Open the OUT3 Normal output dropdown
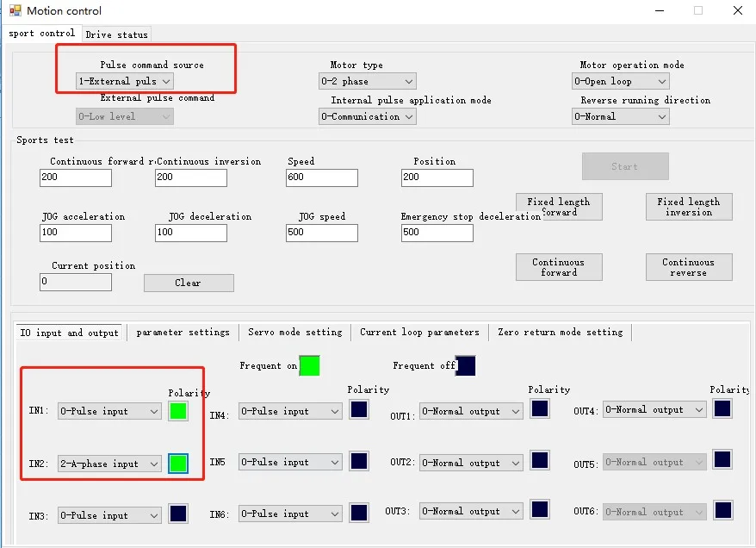The image size is (756, 548). 471,511
